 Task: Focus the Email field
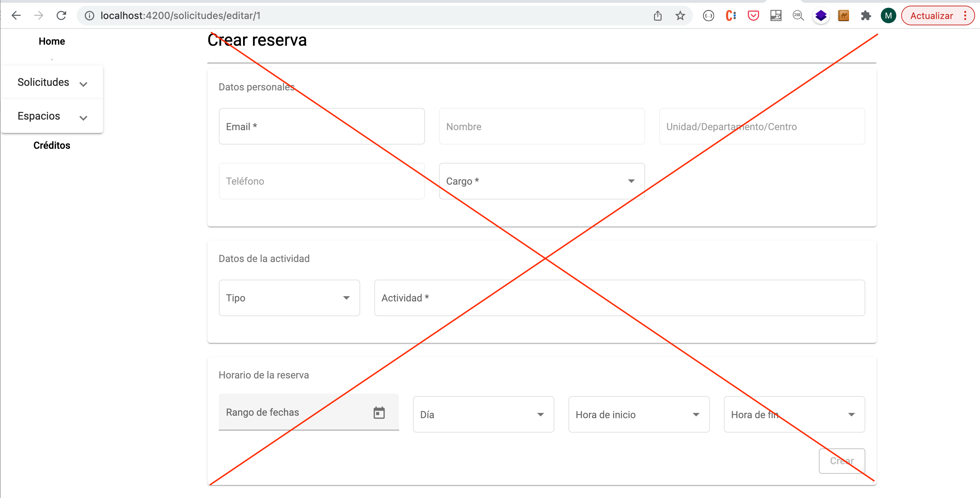(x=322, y=126)
